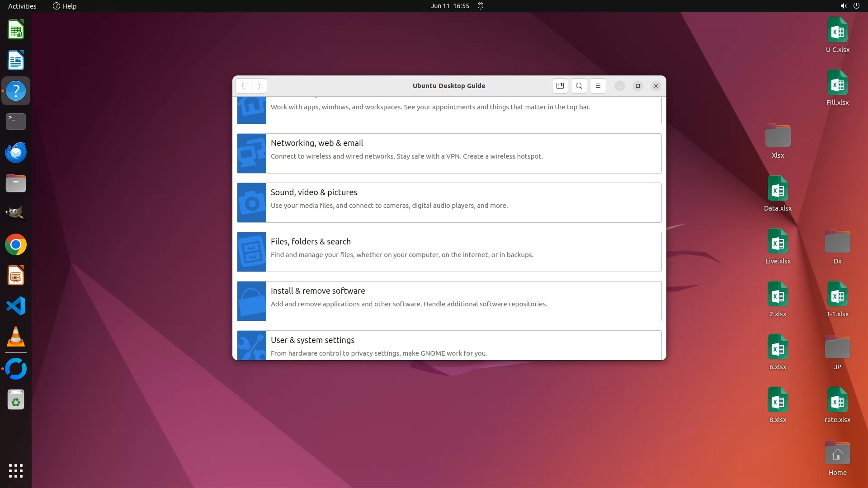Open the hamburger menu in Desktop Guide

[598, 86]
